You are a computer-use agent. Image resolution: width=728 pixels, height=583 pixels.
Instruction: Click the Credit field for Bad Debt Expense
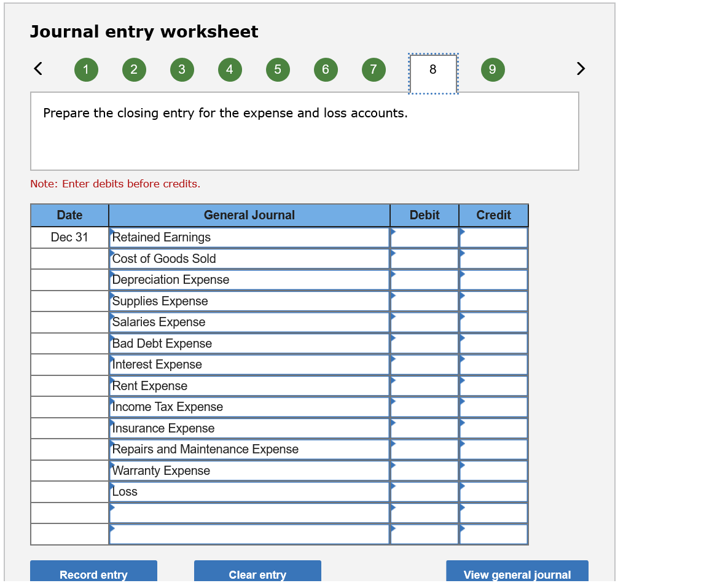coord(493,343)
